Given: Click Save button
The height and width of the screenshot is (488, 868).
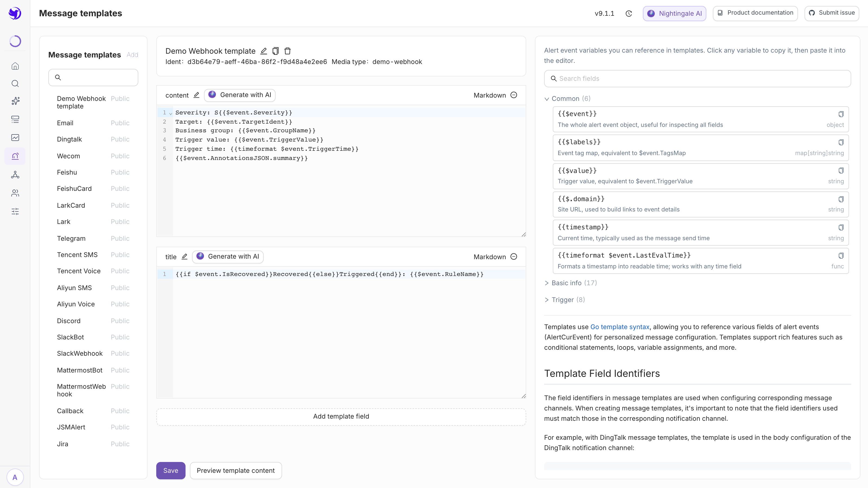Looking at the screenshot, I should [171, 470].
